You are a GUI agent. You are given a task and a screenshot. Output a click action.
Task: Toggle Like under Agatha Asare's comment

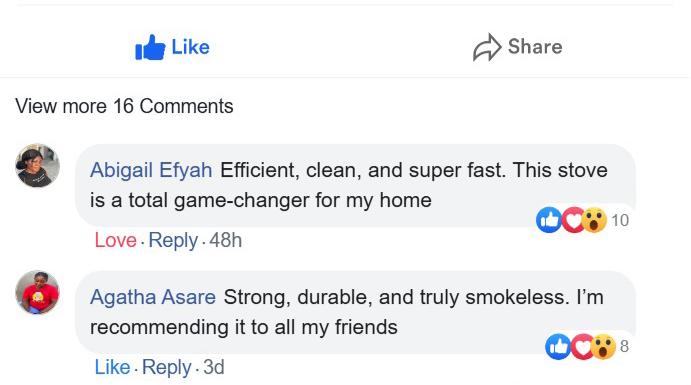pos(112,367)
